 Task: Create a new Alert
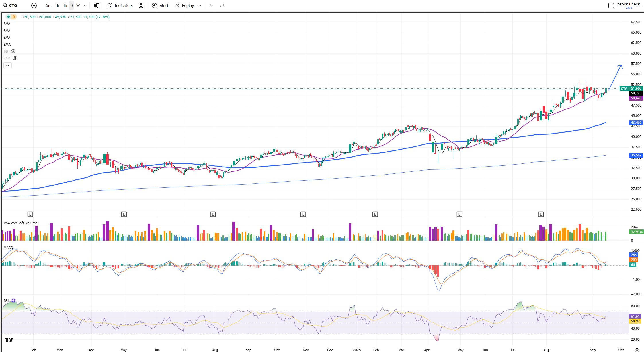click(x=160, y=5)
